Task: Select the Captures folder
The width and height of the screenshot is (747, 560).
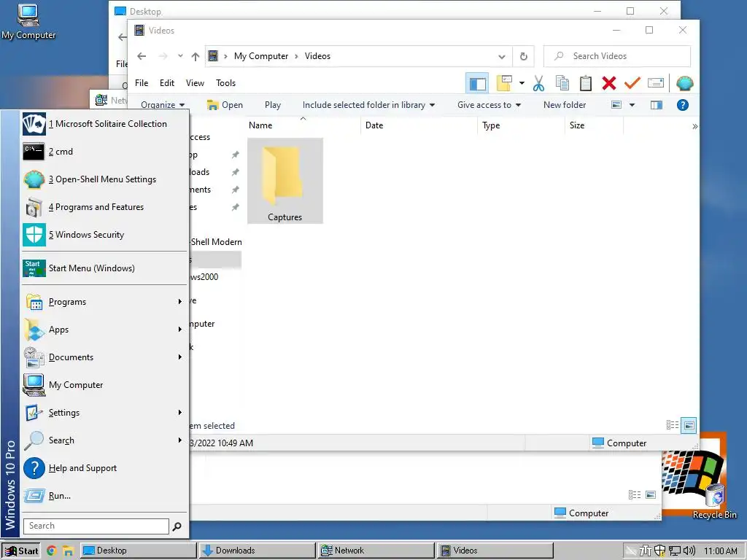Action: (x=285, y=181)
